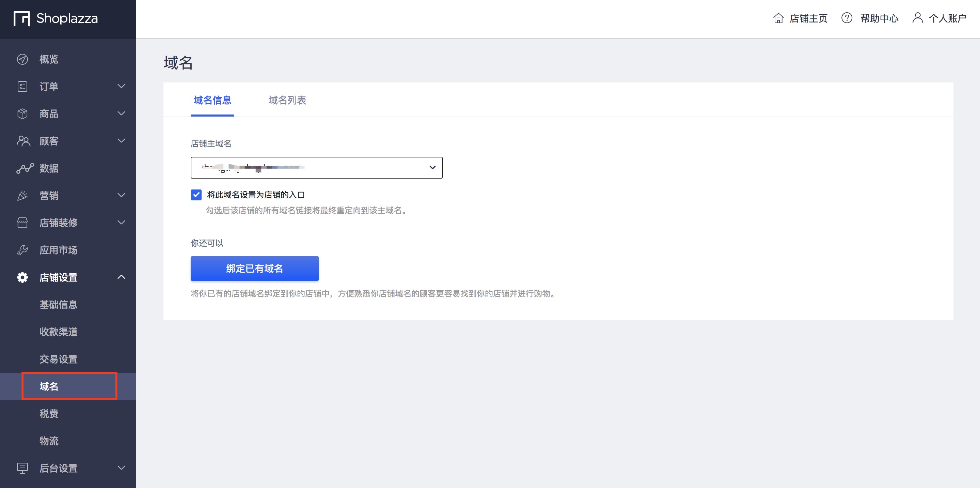Go to 应用市场 in sidebar
This screenshot has width=980, height=488.
pos(59,250)
